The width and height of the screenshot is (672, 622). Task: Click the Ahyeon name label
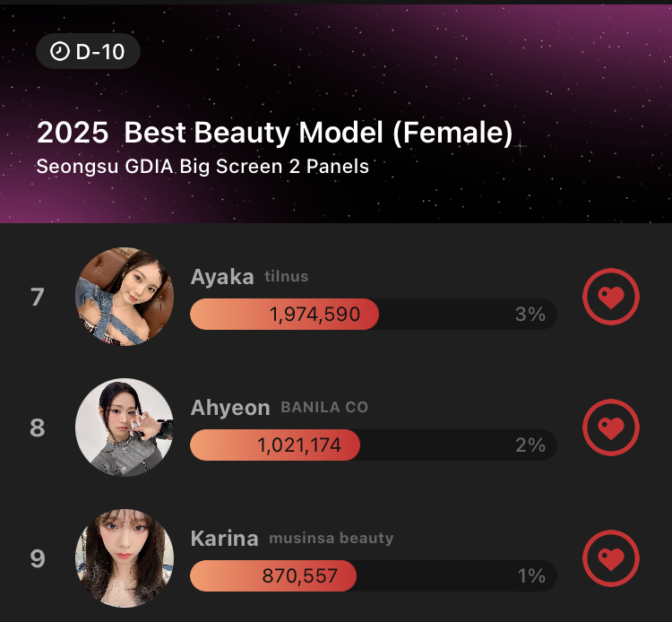pyautogui.click(x=230, y=408)
